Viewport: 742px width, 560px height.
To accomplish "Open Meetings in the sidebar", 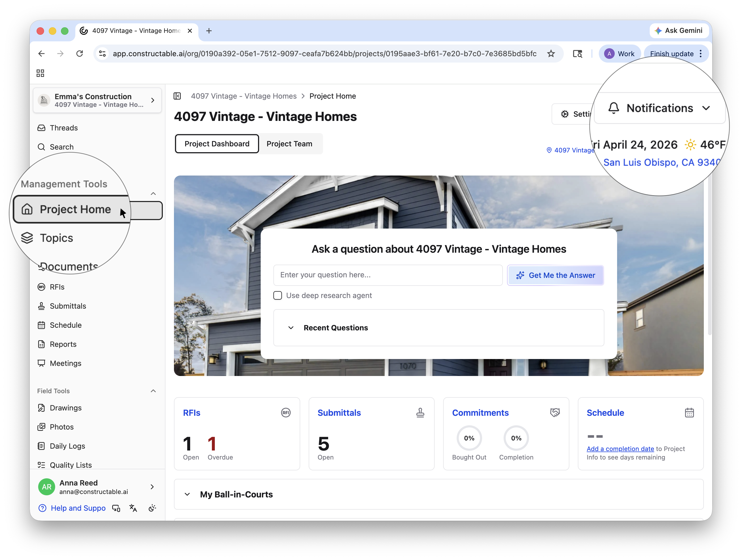I will coord(97,364).
